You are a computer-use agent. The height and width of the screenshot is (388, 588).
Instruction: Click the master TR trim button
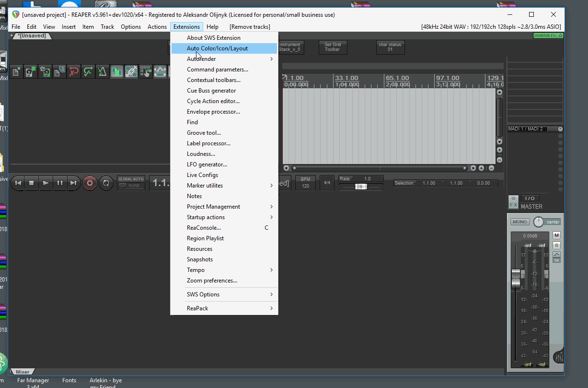point(556,260)
